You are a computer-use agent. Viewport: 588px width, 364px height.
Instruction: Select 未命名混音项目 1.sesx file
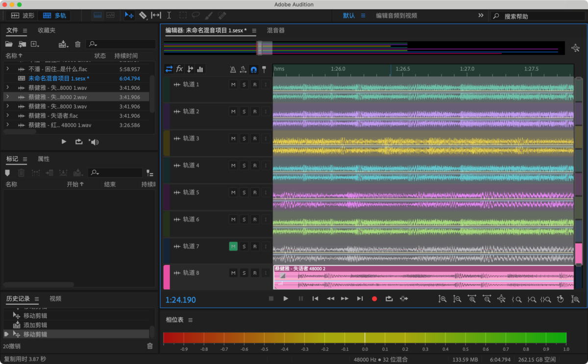click(59, 78)
